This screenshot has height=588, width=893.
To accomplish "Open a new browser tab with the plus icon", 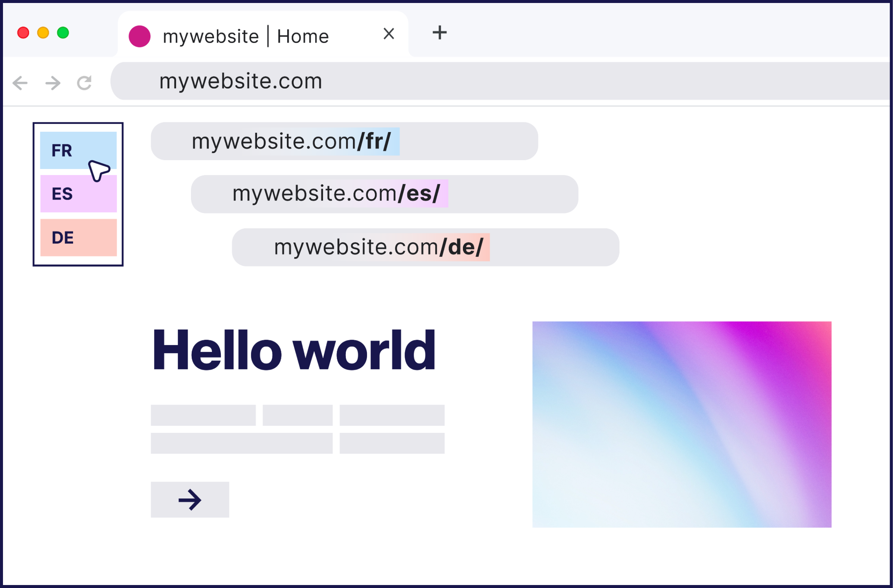I will pos(439,34).
